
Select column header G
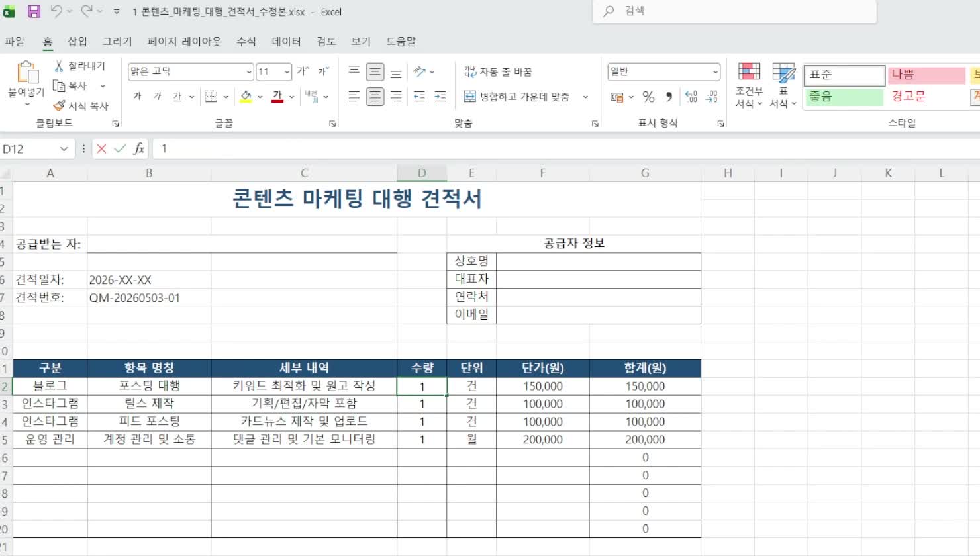tap(645, 173)
